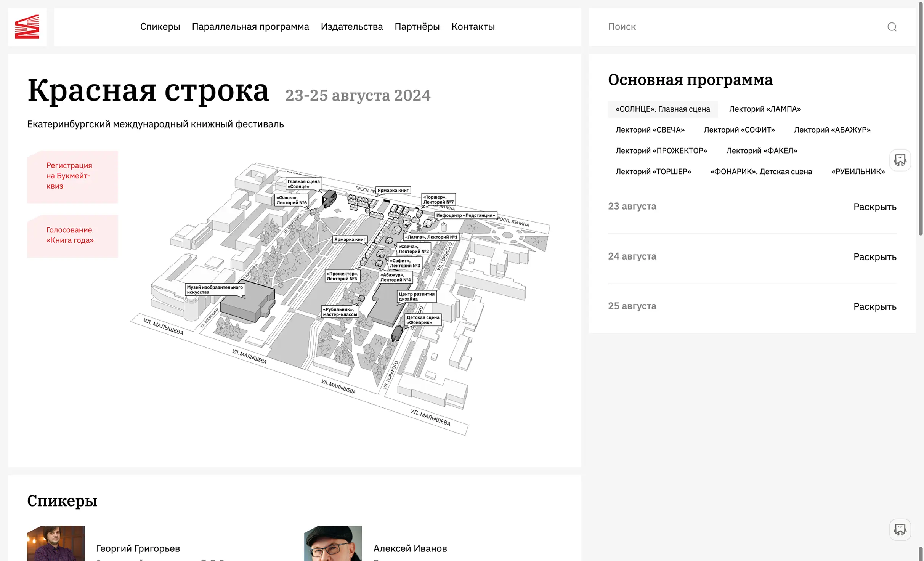Click the red festival logo icon
This screenshot has height=561, width=924.
point(27,27)
